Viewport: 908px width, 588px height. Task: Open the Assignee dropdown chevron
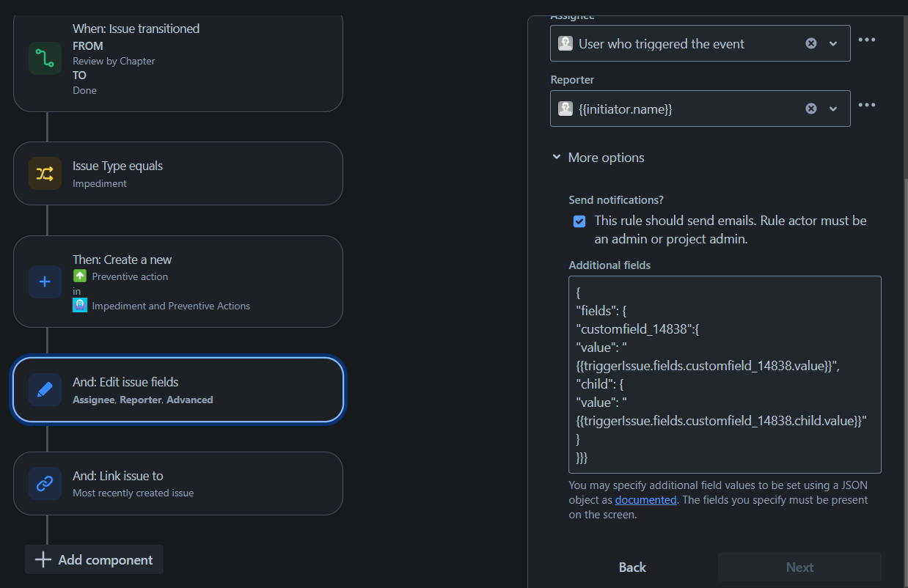[x=833, y=43]
